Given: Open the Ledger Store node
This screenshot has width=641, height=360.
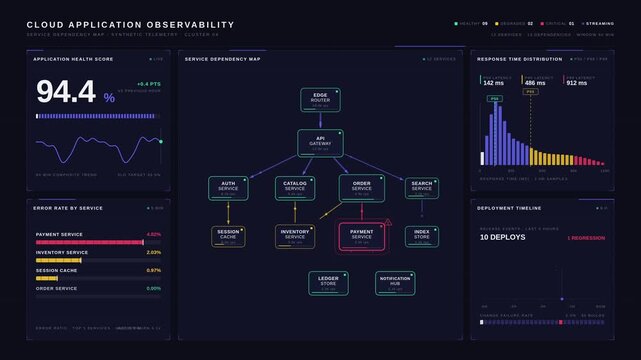Looking at the screenshot, I should 328,283.
